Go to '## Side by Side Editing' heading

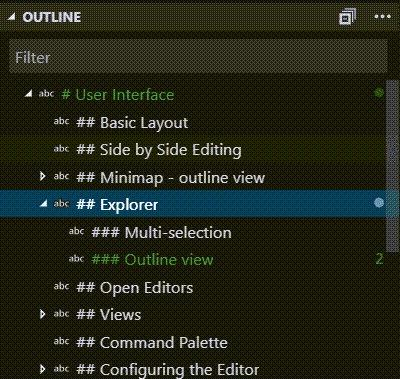[x=159, y=150]
